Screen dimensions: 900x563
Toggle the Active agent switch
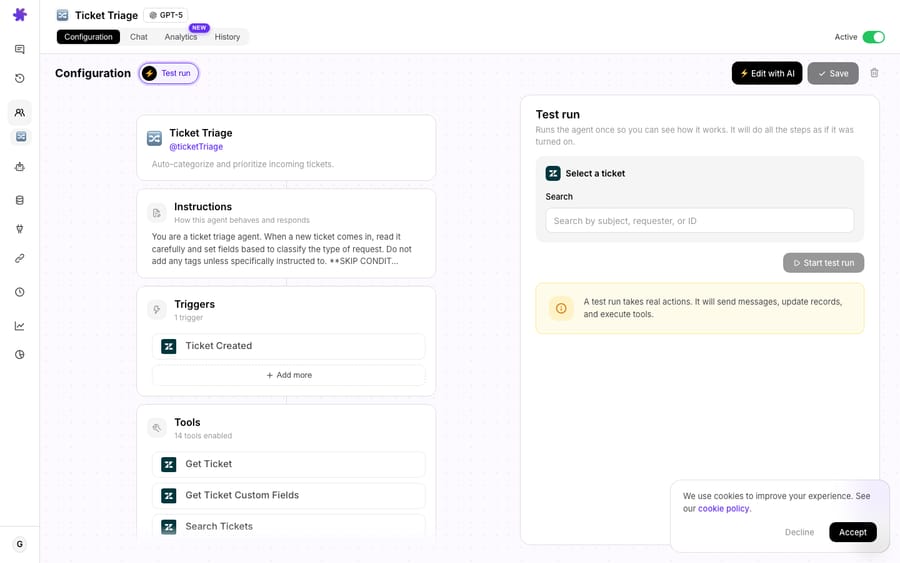pyautogui.click(x=874, y=37)
